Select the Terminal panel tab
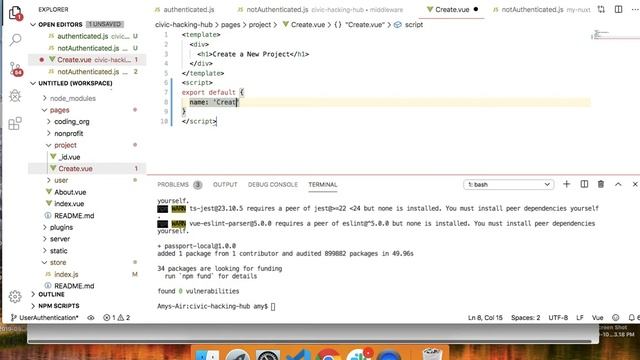The width and height of the screenshot is (640, 360). coord(323,184)
